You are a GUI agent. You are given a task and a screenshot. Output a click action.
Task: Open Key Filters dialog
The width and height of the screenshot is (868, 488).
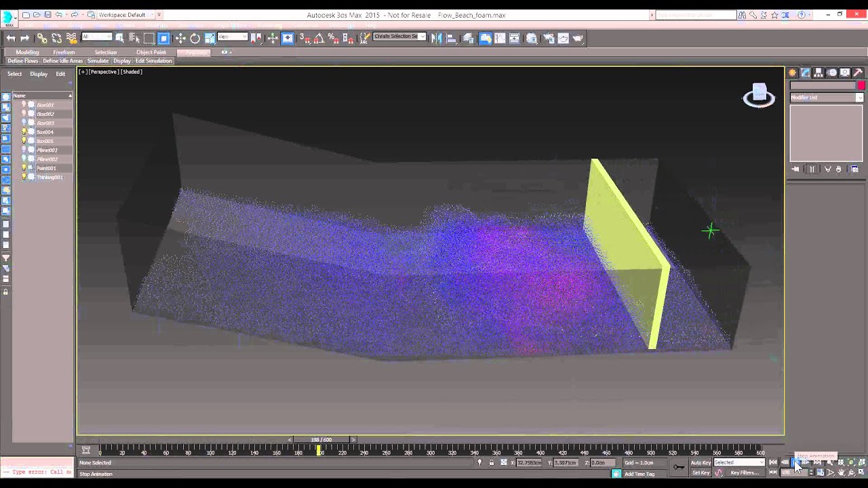[745, 472]
